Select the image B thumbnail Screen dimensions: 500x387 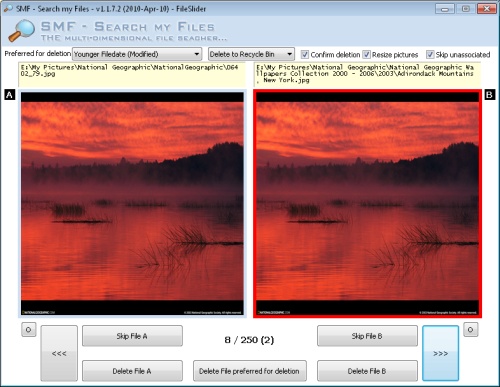367,203
